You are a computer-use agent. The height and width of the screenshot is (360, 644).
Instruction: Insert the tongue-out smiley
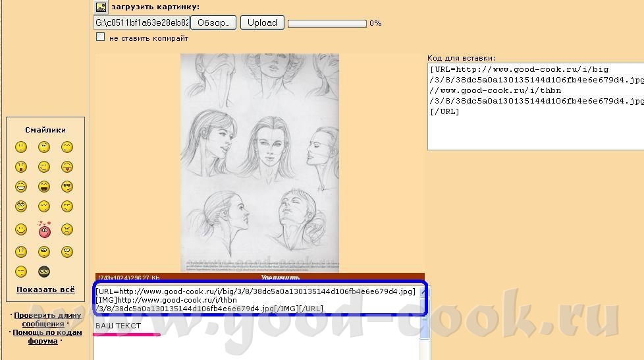point(67,167)
